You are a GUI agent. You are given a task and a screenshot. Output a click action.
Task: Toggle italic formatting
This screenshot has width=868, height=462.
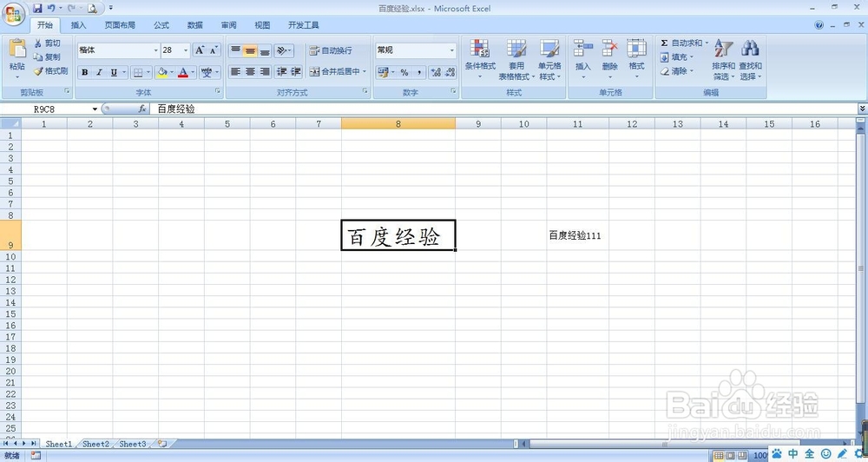(99, 72)
